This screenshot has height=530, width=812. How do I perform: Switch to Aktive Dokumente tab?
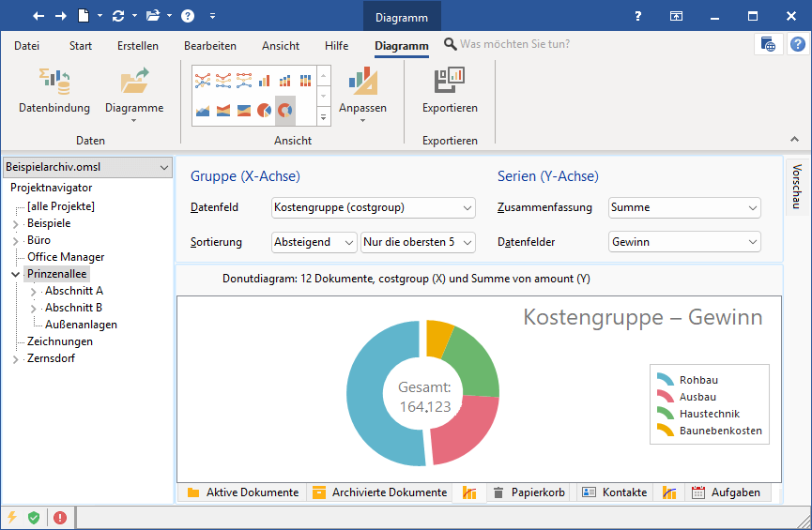242,492
